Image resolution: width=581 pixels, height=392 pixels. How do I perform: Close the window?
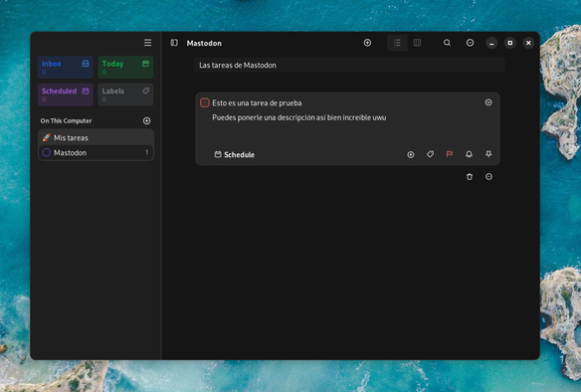[528, 43]
